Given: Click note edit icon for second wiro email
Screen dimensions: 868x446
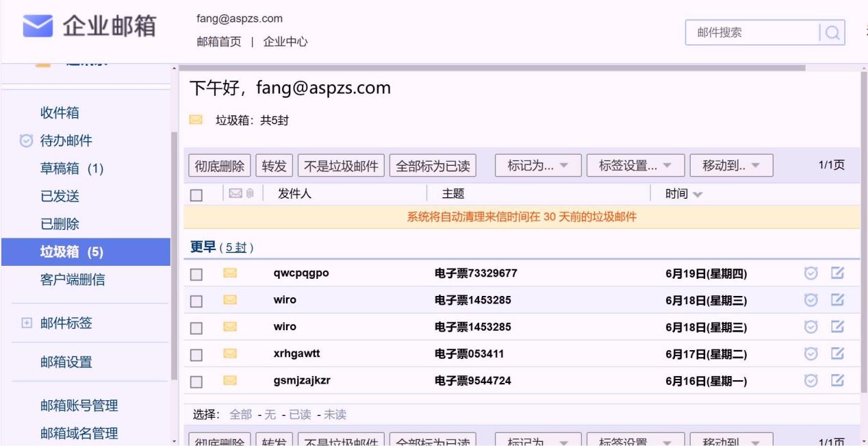Looking at the screenshot, I should click(x=837, y=327).
